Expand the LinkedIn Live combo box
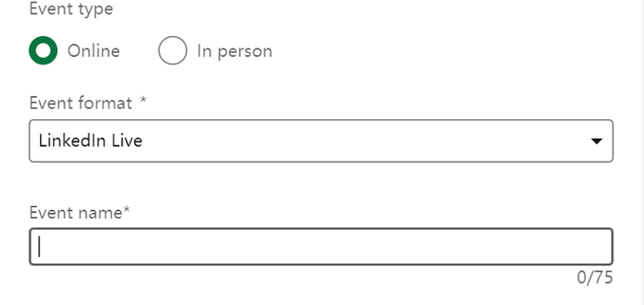644x305 pixels. tap(321, 141)
